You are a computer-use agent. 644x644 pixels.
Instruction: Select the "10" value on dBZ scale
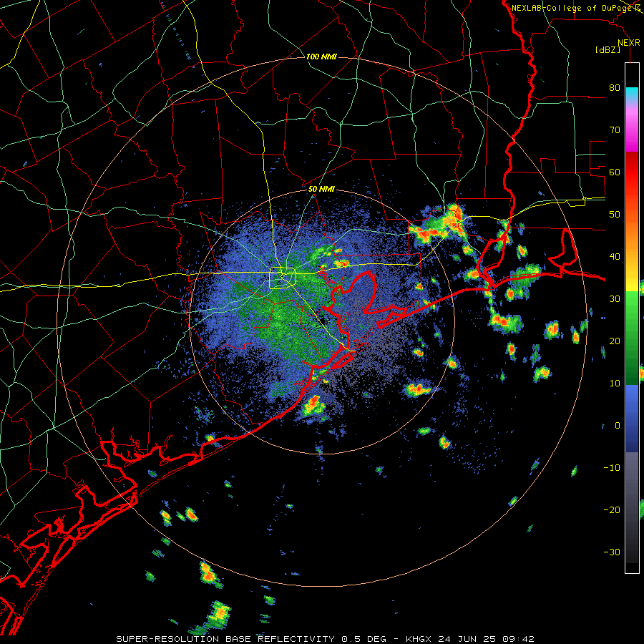pyautogui.click(x=615, y=384)
